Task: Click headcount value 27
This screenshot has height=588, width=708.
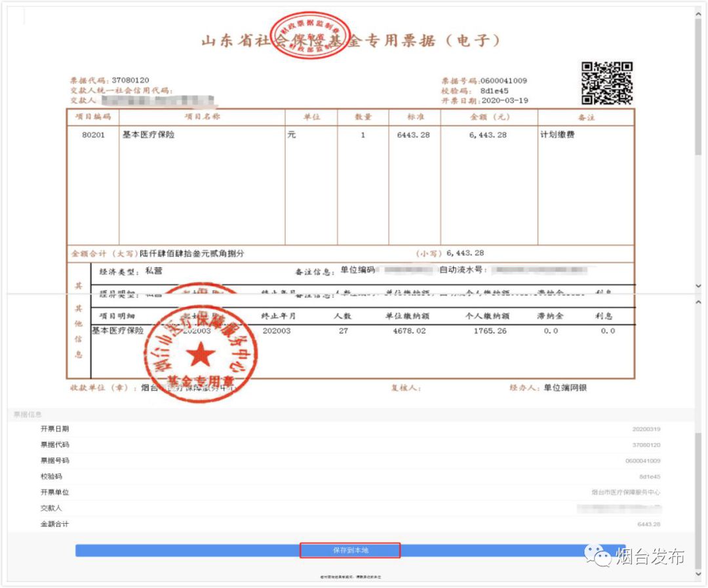Action: pos(343,330)
